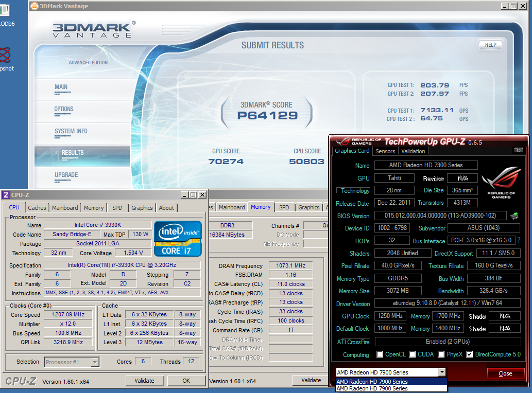Uncheck the DirectCompute 5.0 checkbox

tap(470, 354)
